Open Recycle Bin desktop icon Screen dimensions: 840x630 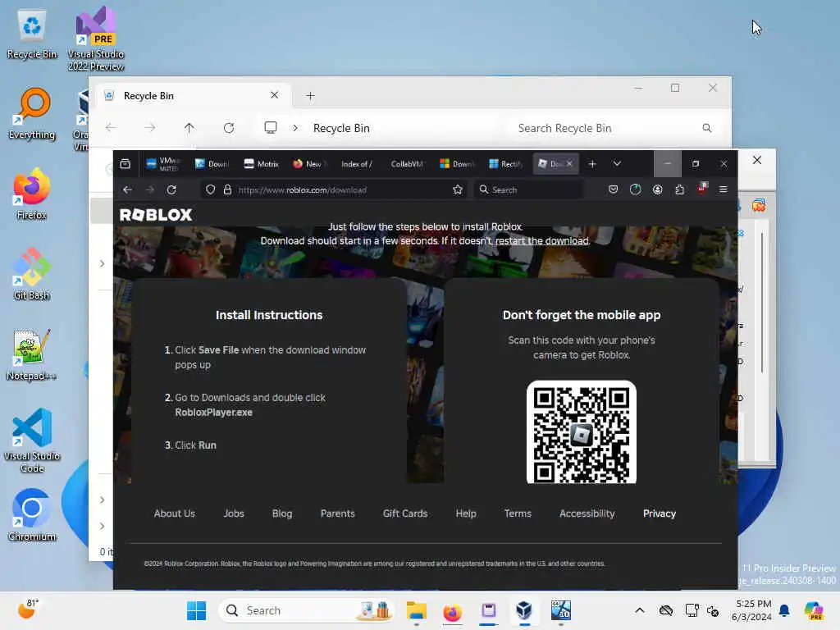point(32,34)
